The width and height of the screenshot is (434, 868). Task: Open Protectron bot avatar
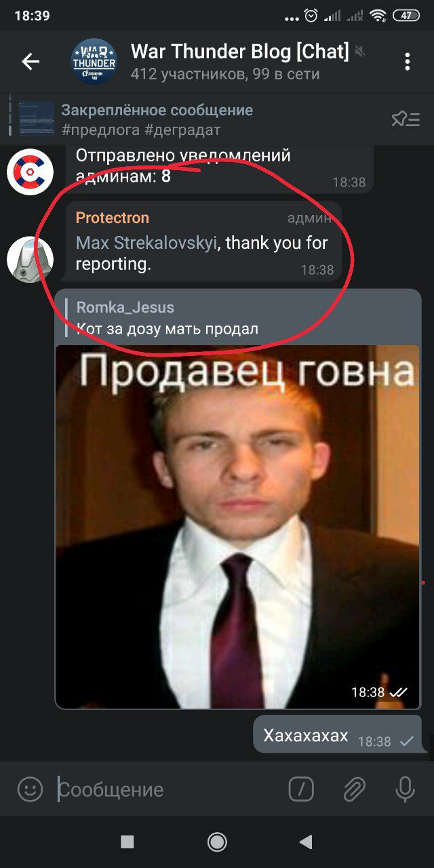[30, 259]
